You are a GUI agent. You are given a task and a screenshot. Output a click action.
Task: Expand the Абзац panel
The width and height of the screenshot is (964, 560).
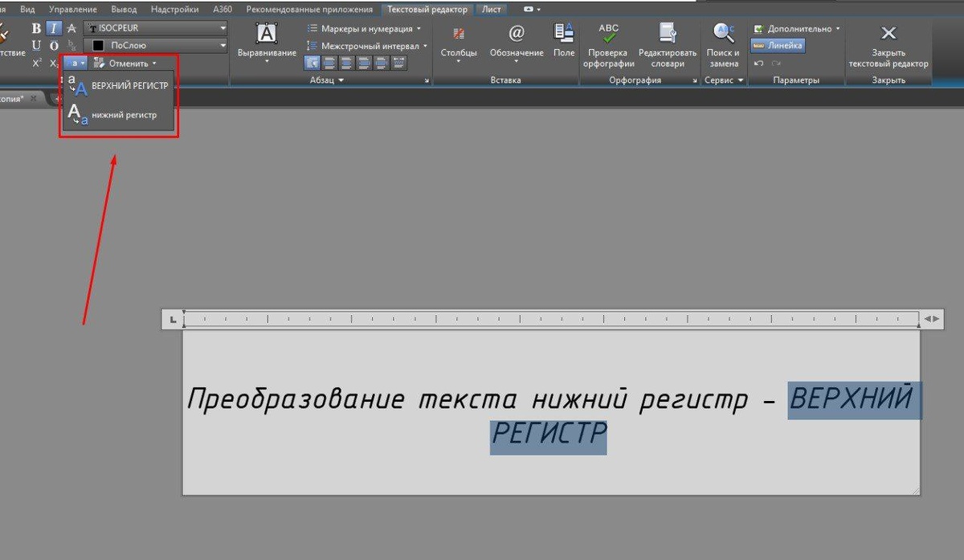tap(327, 80)
